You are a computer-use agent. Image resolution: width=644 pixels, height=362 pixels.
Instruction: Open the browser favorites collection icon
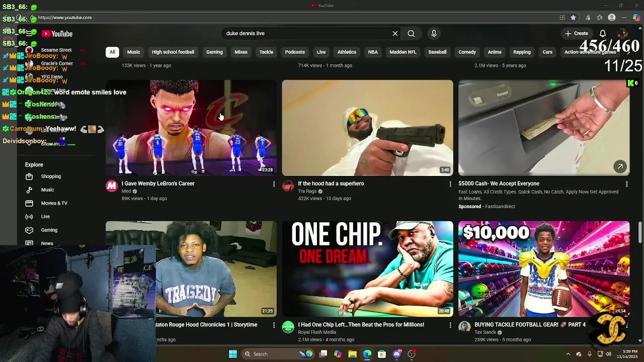pyautogui.click(x=600, y=18)
